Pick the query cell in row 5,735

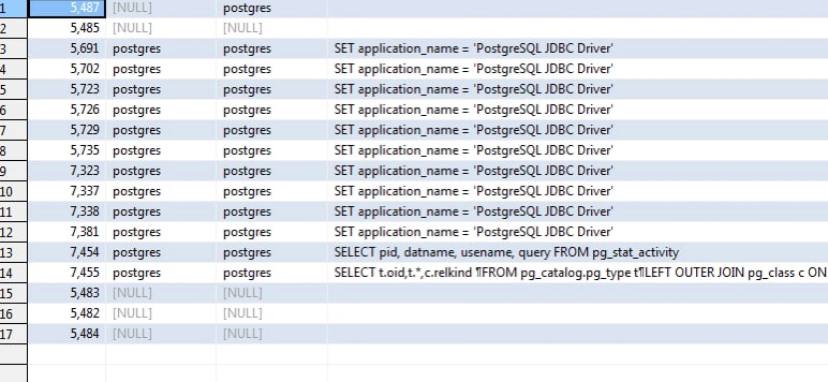pos(577,151)
